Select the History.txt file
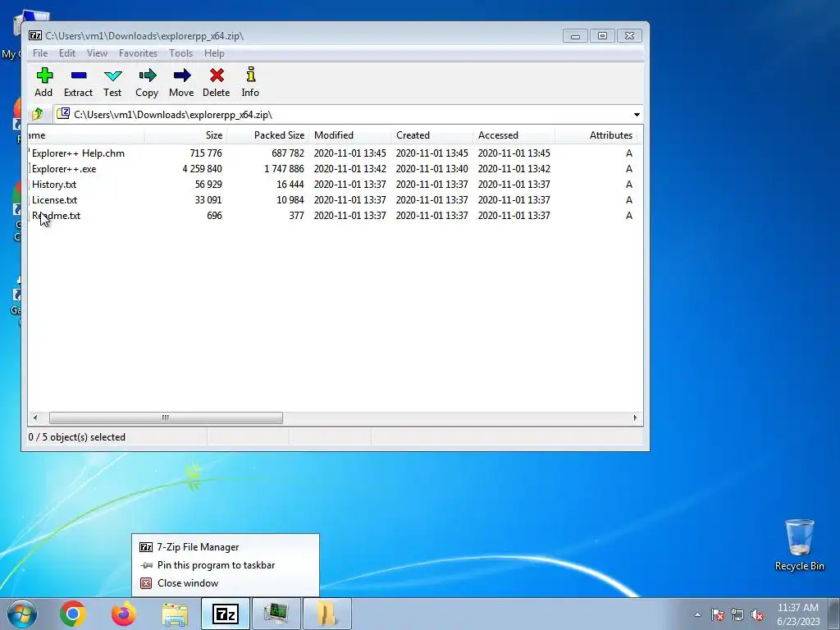The height and width of the screenshot is (630, 840). point(53,185)
